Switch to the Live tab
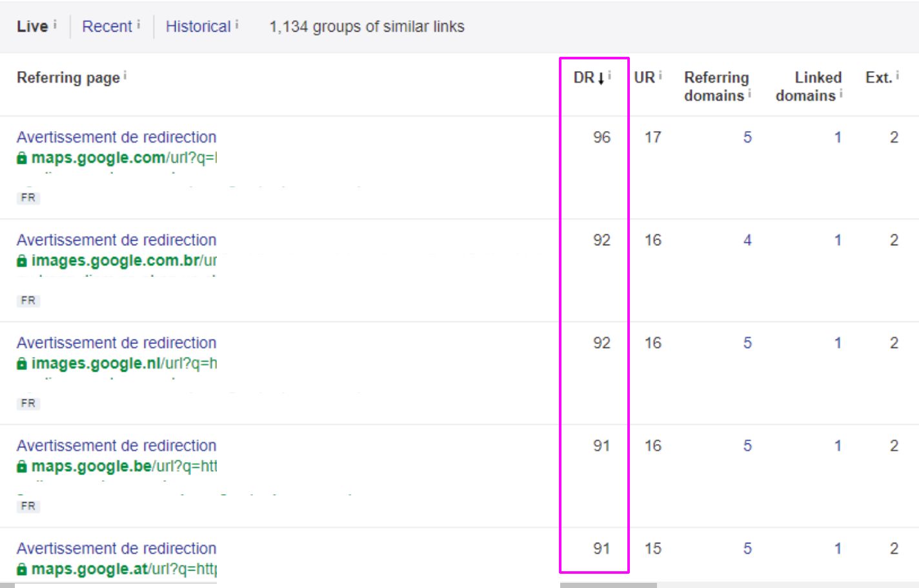The height and width of the screenshot is (588, 919). click(32, 26)
